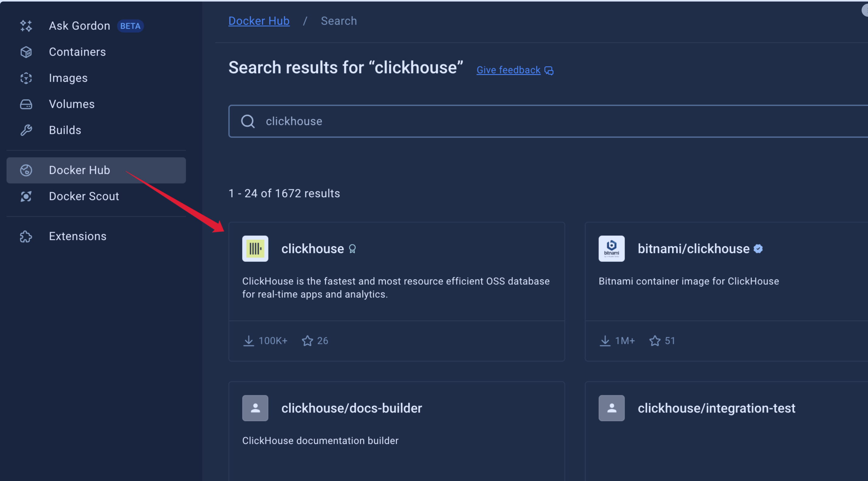Click the clickhouse yellow logo thumbnail
This screenshot has height=481, width=868.
[x=255, y=248]
